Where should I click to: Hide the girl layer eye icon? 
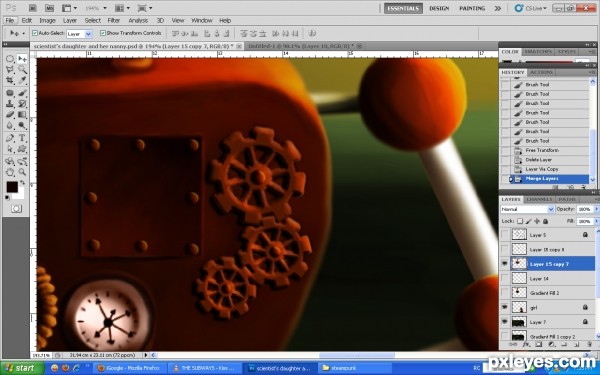505,307
